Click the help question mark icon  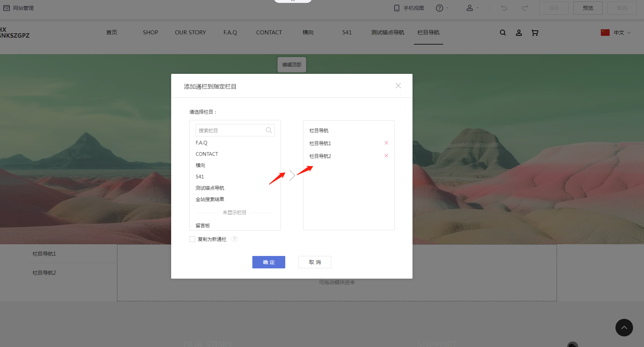[x=440, y=8]
